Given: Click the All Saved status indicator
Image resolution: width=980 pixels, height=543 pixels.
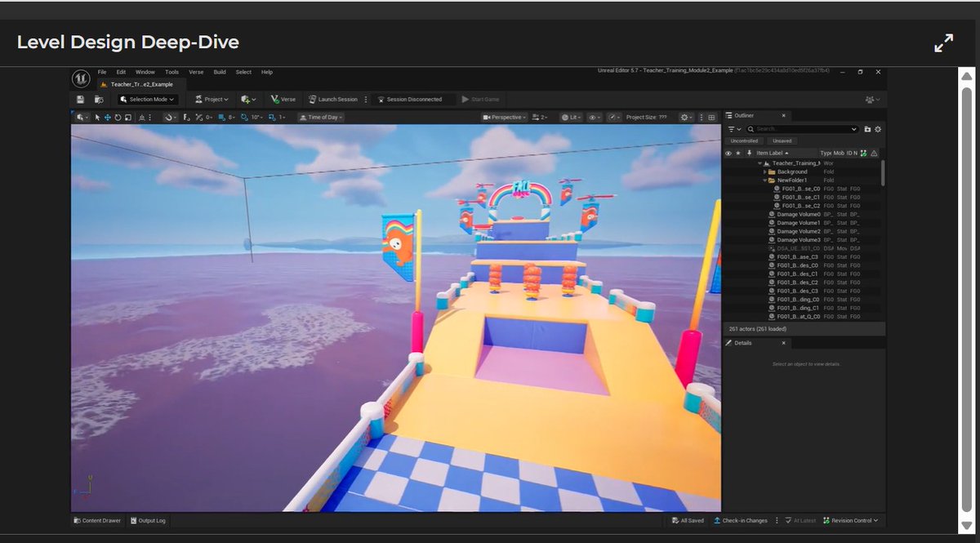Looking at the screenshot, I should pyautogui.click(x=687, y=520).
